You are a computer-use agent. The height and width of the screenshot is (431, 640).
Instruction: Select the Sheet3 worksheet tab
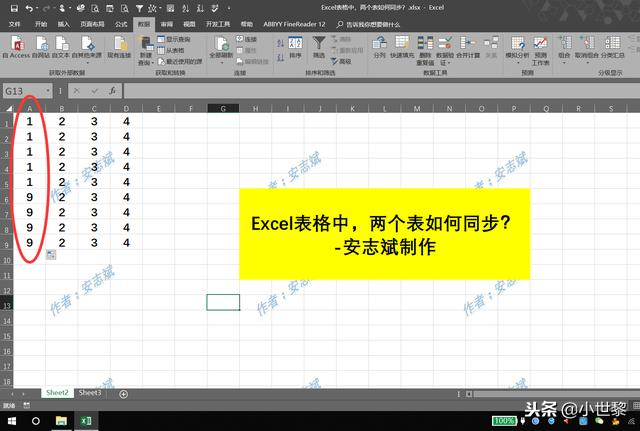(90, 393)
